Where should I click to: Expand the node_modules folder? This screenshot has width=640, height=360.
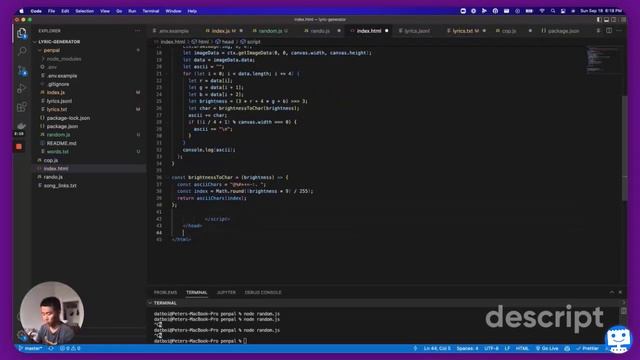[64, 59]
